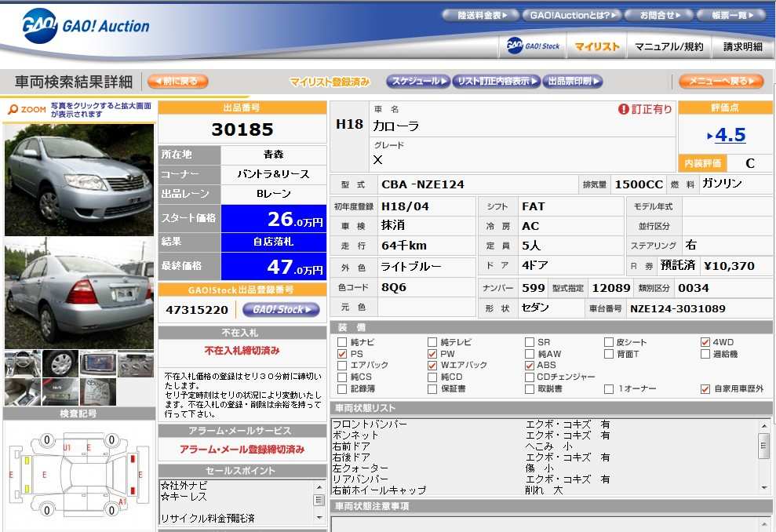Image resolution: width=776 pixels, height=532 pixels.
Task: Open the 陸送料金表 page
Action: click(x=480, y=16)
